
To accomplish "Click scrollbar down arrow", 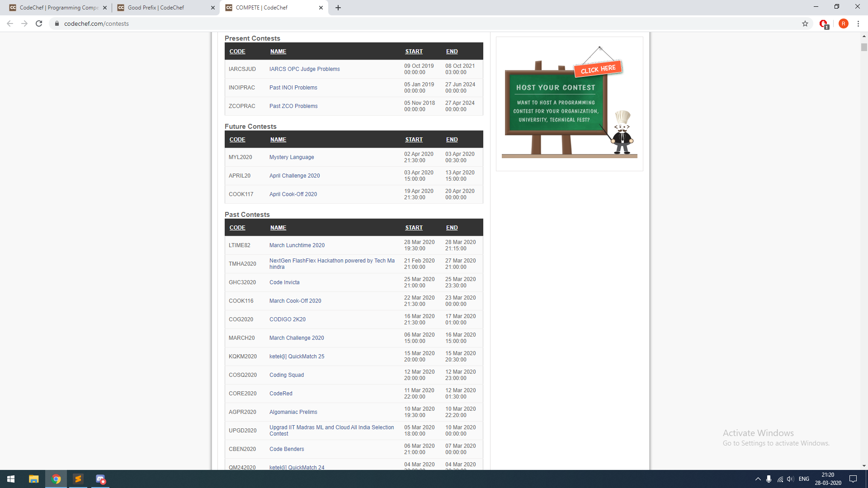I will [864, 466].
